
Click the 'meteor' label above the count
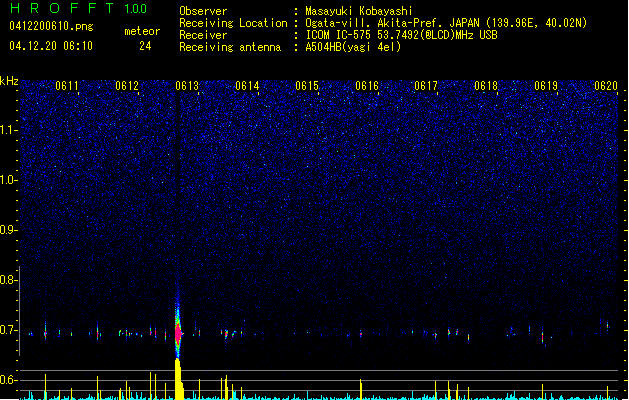pyautogui.click(x=142, y=31)
